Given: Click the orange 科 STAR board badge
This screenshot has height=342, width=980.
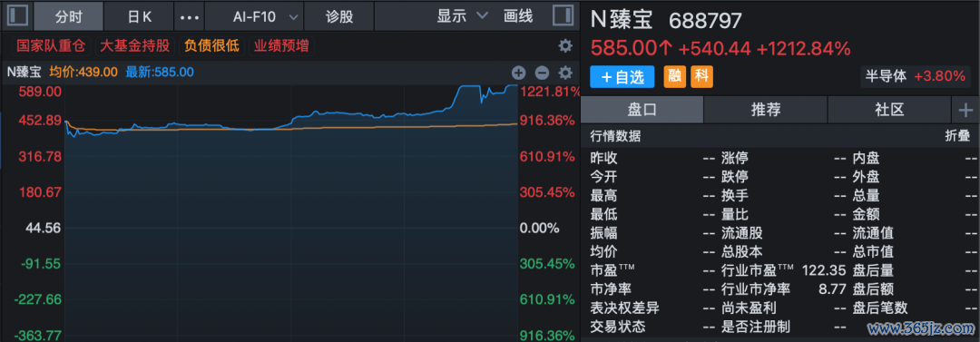Looking at the screenshot, I should (701, 77).
